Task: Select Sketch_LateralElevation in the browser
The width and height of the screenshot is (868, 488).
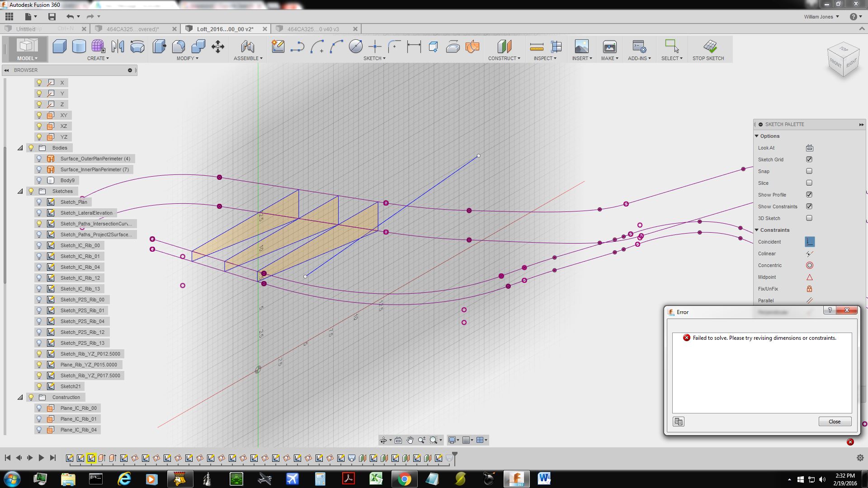Action: tap(86, 213)
